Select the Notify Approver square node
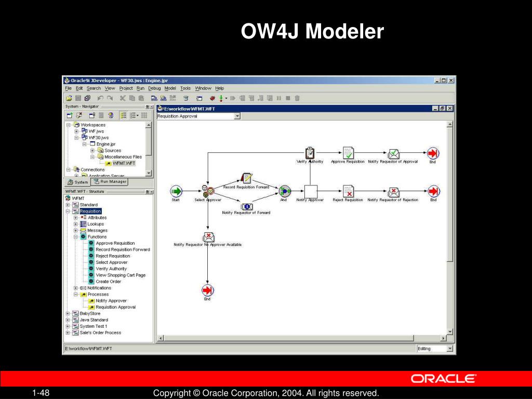 pos(311,191)
